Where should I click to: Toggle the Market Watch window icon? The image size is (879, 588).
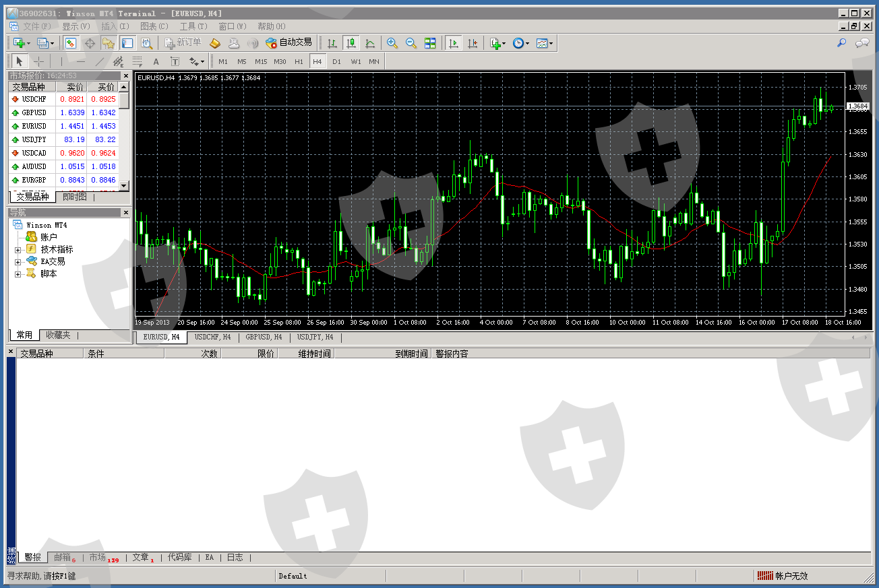pyautogui.click(x=71, y=43)
